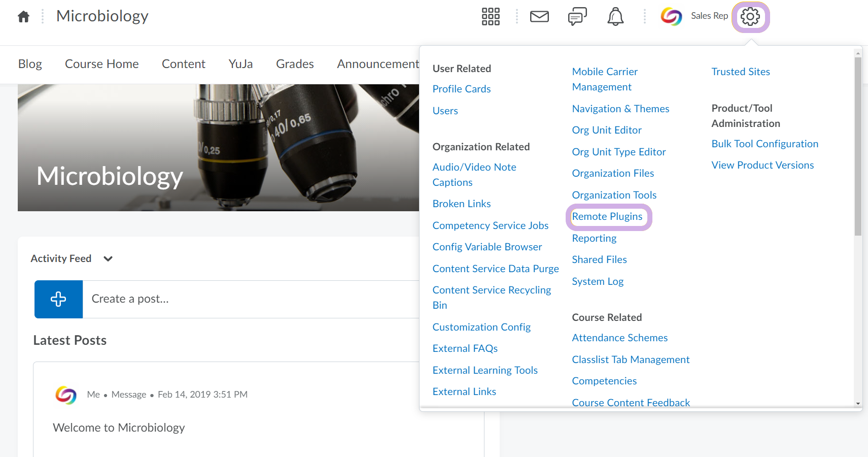Viewport: 868px width, 457px height.
Task: Open the YuJa nav item
Action: tap(240, 64)
